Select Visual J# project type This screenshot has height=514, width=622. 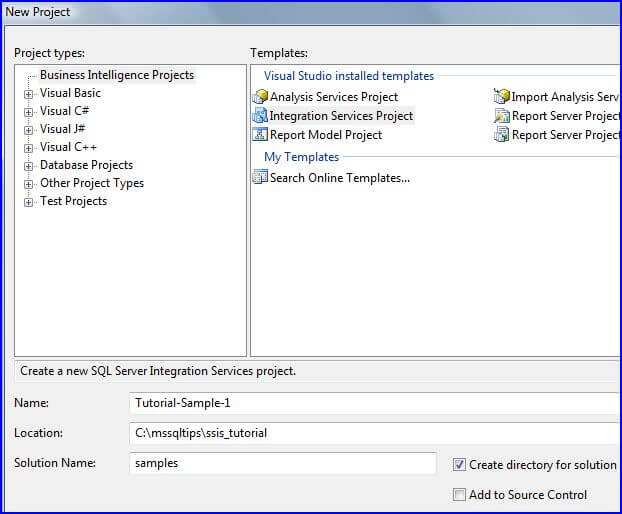tap(62, 129)
